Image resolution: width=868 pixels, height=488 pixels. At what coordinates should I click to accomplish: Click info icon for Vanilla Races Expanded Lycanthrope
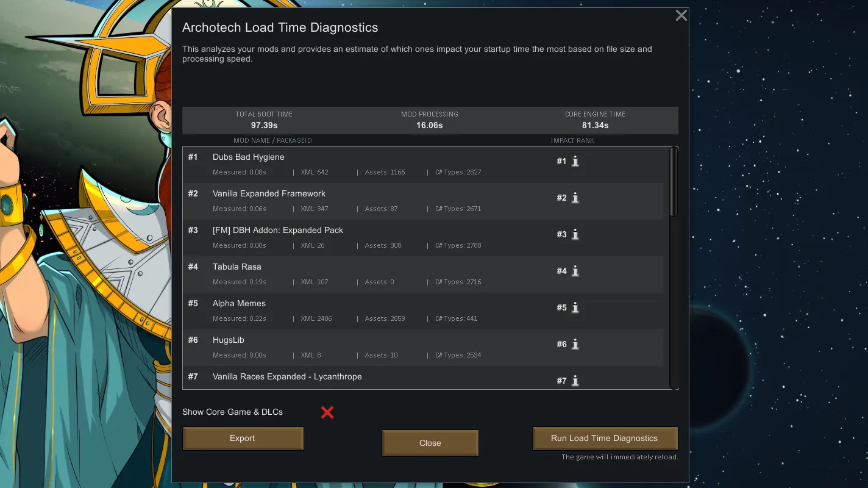[575, 381]
